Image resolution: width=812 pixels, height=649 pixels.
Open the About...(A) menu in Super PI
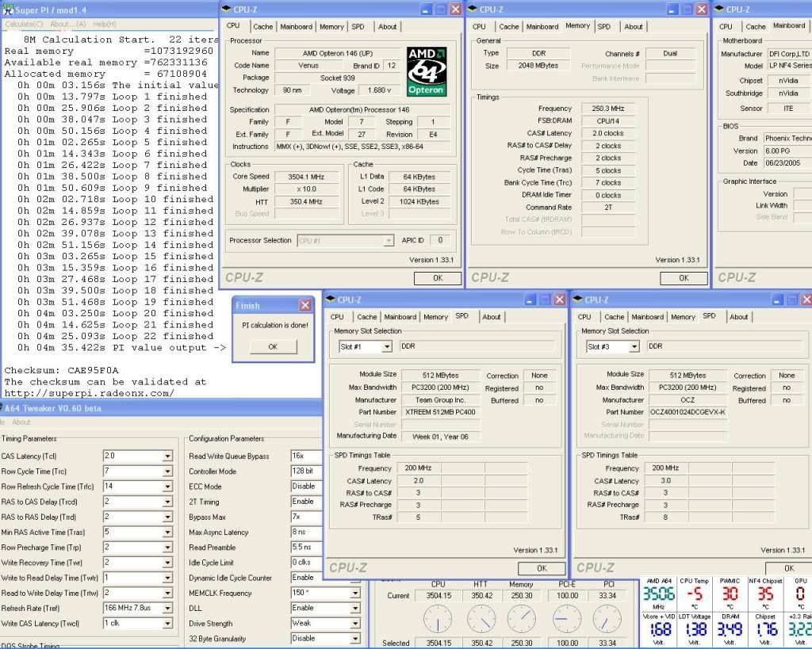(x=68, y=24)
